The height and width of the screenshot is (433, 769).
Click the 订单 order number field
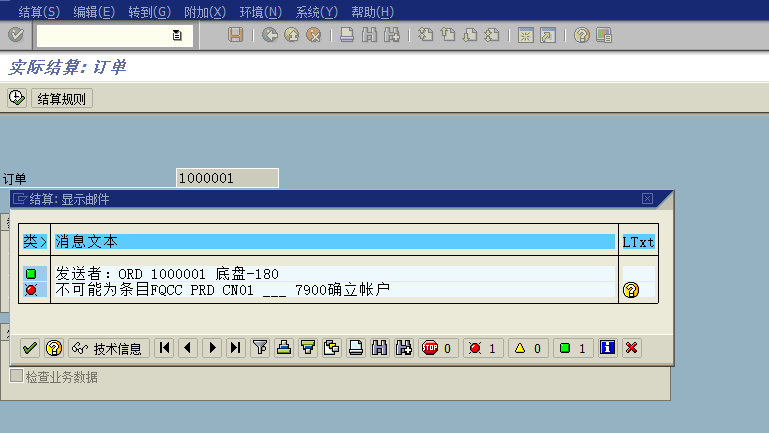pyautogui.click(x=227, y=178)
